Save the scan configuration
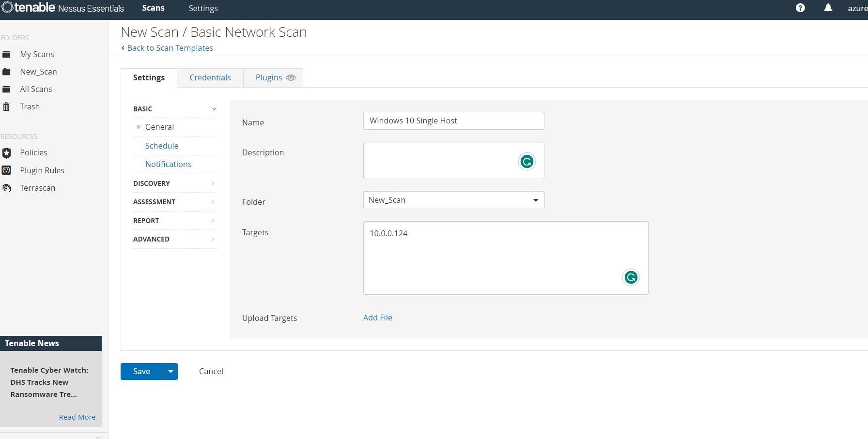 [141, 371]
